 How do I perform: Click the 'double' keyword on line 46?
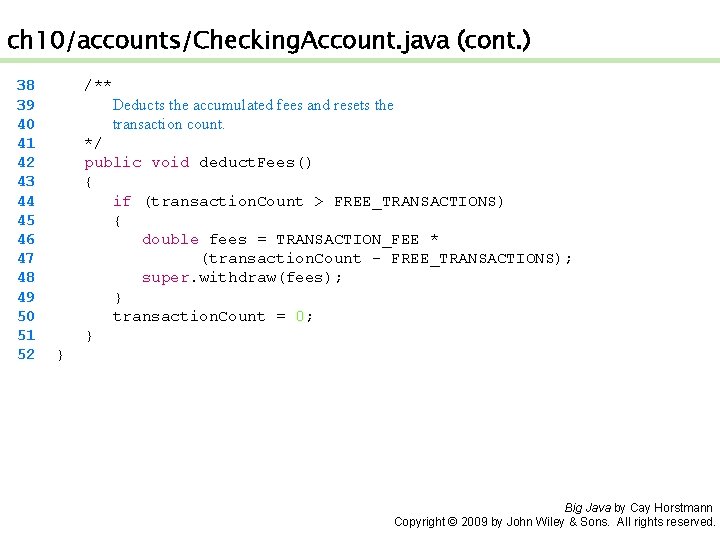pyautogui.click(x=170, y=239)
